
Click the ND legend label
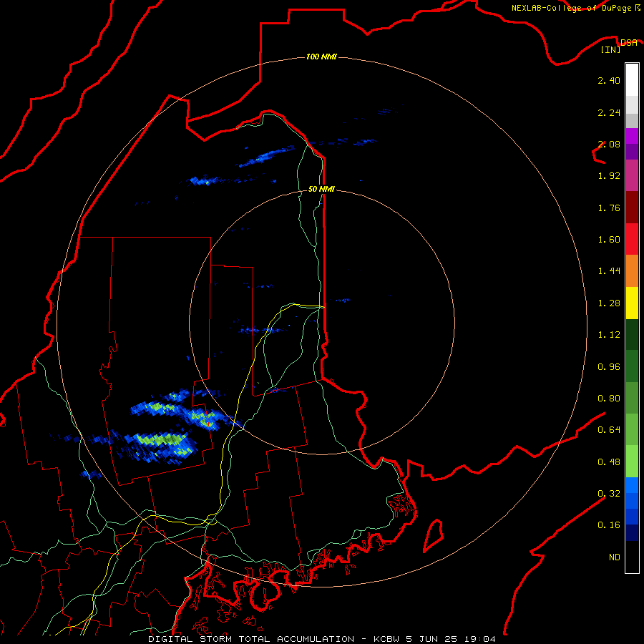615,557
